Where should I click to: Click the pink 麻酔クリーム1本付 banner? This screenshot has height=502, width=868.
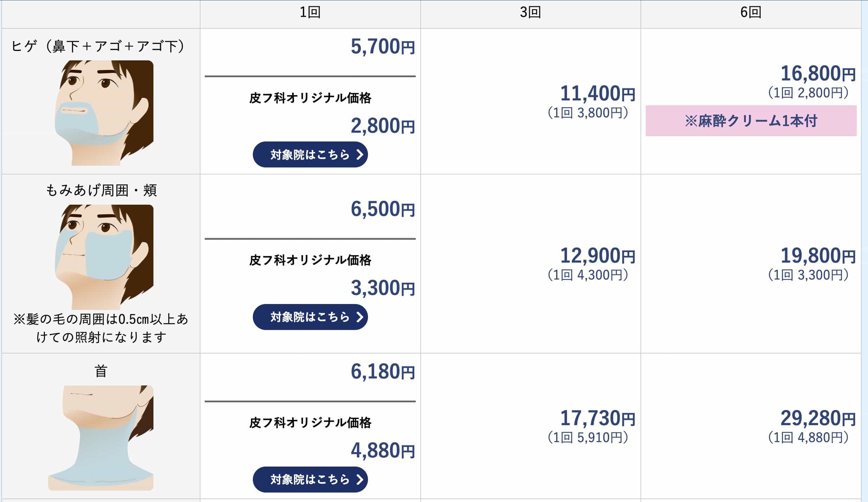click(751, 121)
